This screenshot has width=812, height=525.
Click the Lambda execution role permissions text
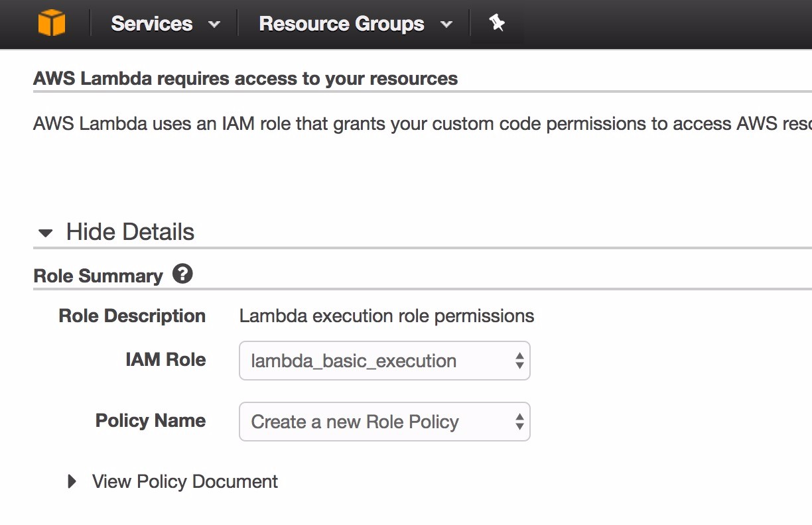click(386, 316)
